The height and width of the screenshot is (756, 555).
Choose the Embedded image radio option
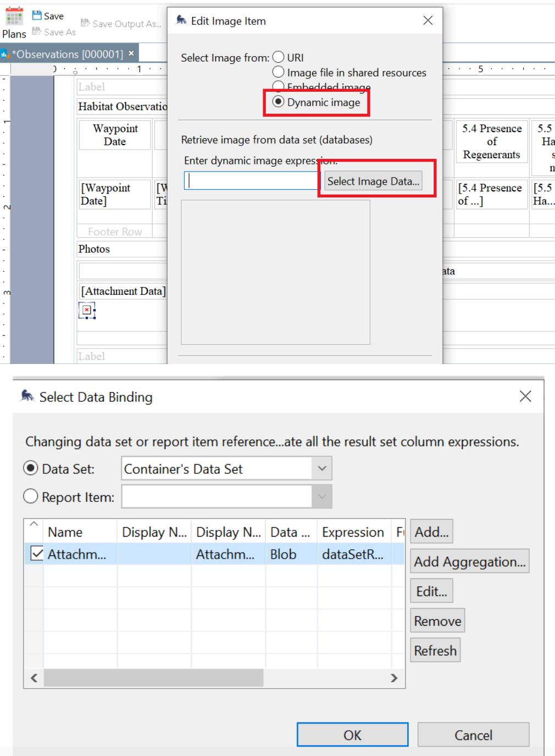279,86
